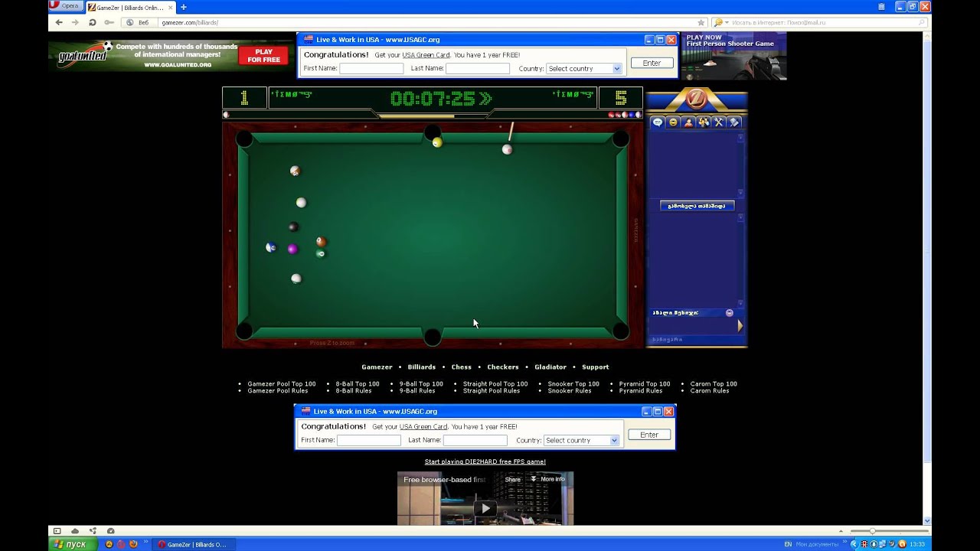Image resolution: width=980 pixels, height=551 pixels.
Task: Open the Country dropdown in the lower ad form
Action: coord(582,440)
